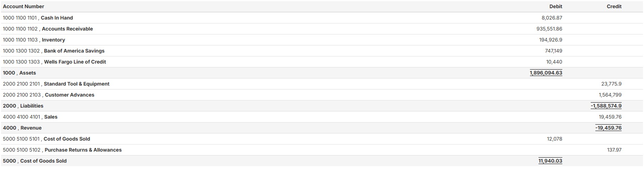Screen dimensions: 644x169
Task: Open the Cash In Hand account
Action: coord(56,18)
